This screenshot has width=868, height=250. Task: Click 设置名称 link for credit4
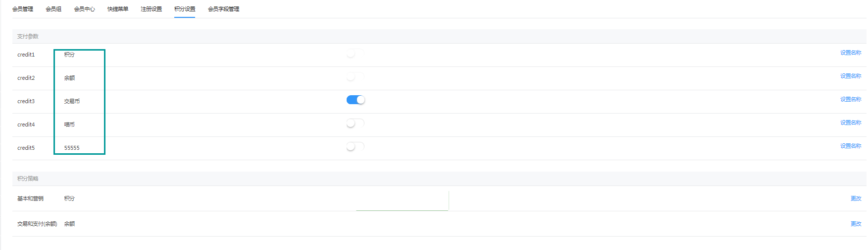851,123
